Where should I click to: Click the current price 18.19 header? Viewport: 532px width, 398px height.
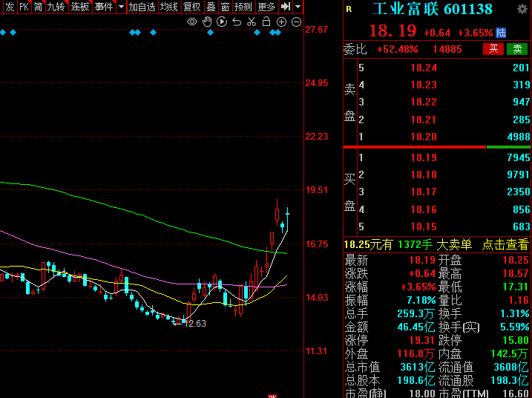point(393,31)
